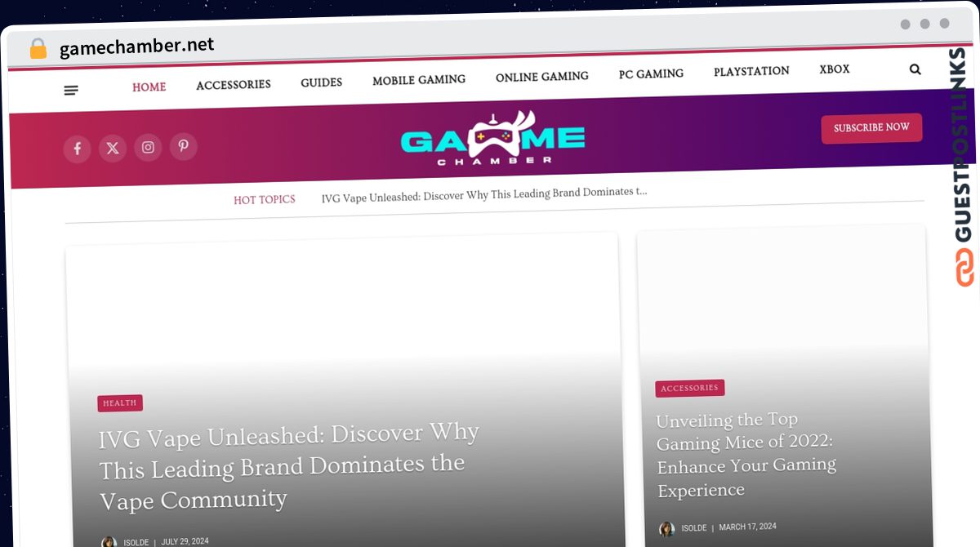Open the Online Gaming menu item
This screenshot has height=547, width=980.
click(x=542, y=77)
